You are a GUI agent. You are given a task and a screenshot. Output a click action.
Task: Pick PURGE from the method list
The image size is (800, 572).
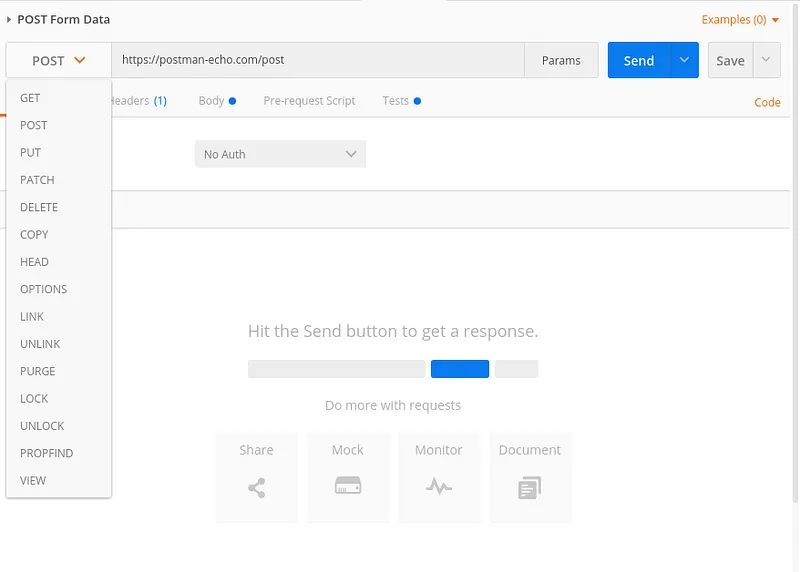click(59, 371)
